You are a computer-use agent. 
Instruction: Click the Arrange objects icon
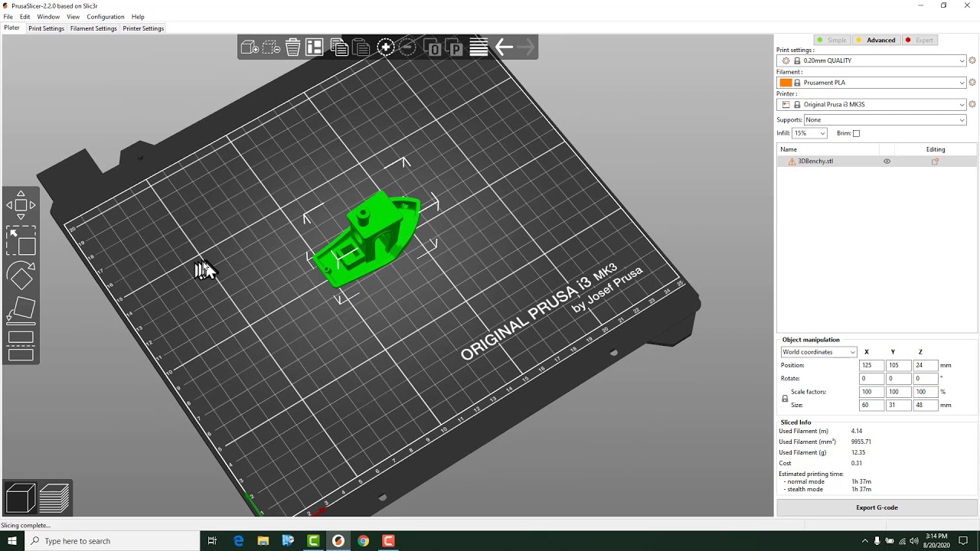(315, 47)
